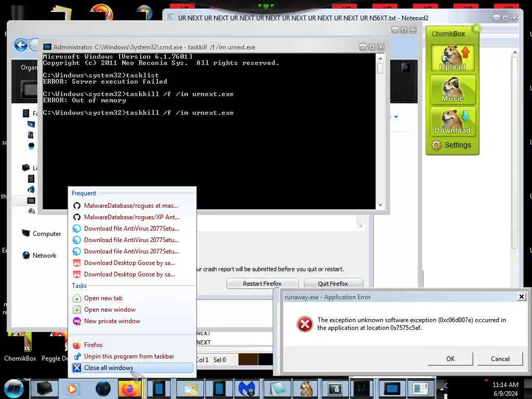Close the runaway.exe Application Error dialog
532x399 pixels.
pos(522,297)
